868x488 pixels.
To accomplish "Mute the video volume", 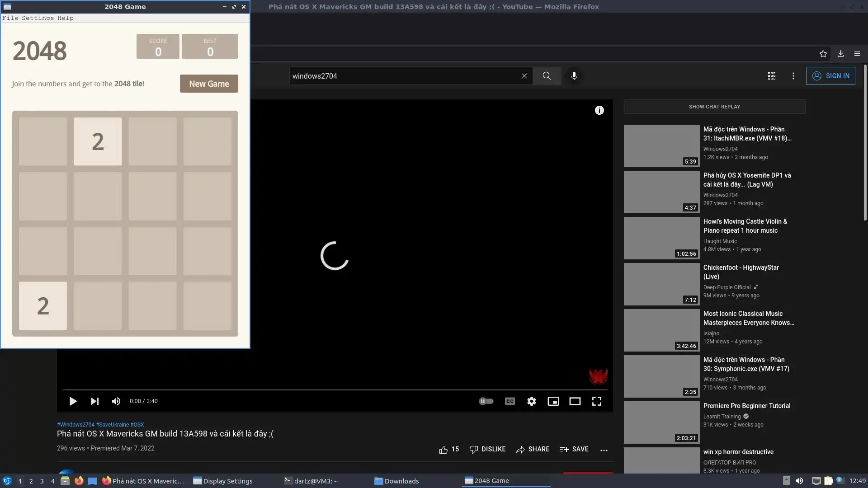I will tap(116, 401).
